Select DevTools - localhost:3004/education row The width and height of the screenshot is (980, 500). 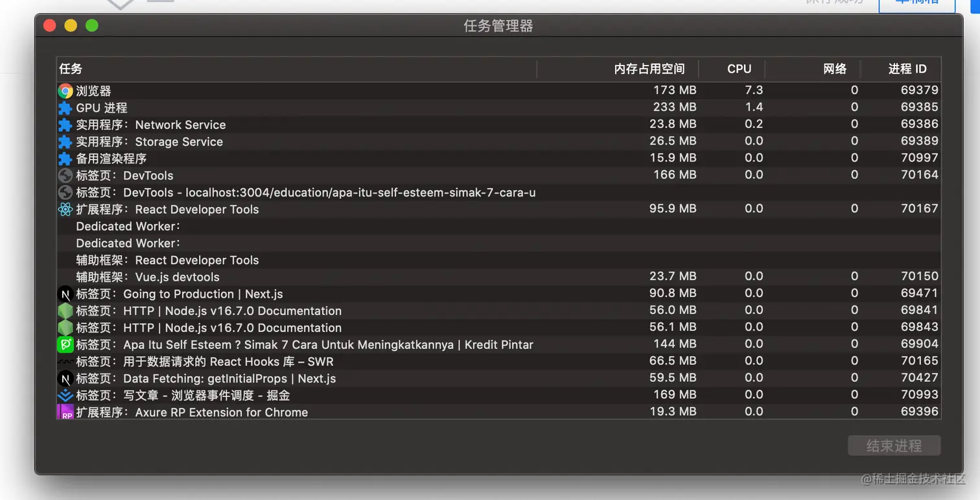[498, 192]
